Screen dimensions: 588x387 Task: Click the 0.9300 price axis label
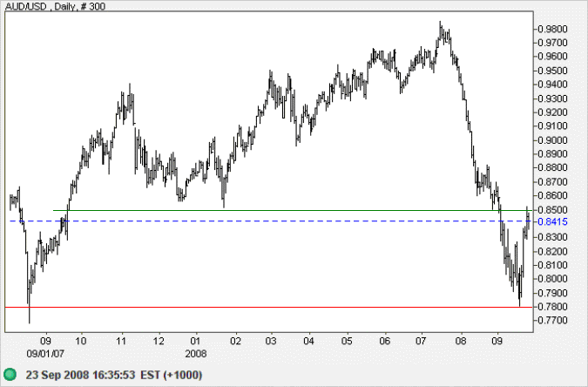click(552, 98)
